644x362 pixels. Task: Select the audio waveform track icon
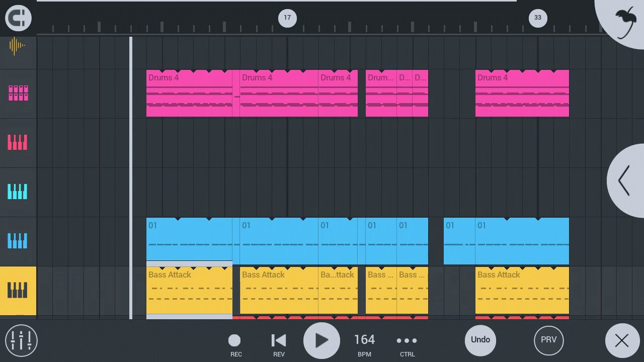point(17,46)
